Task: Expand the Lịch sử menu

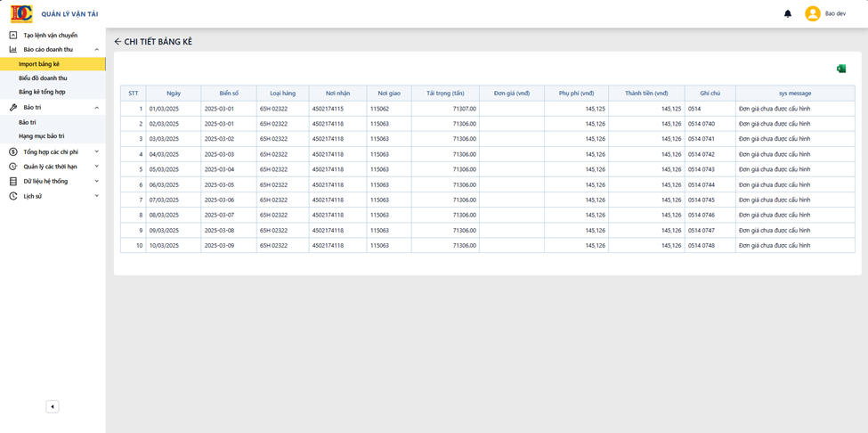Action: pyautogui.click(x=97, y=195)
